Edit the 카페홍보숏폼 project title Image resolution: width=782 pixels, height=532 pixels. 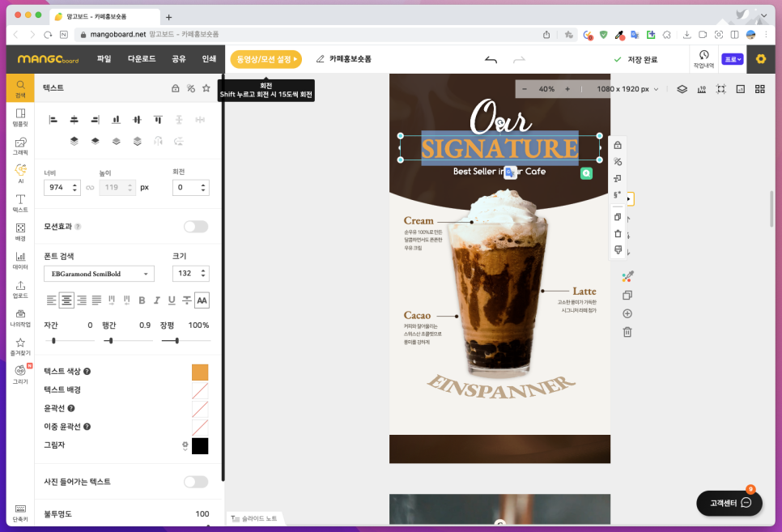tap(350, 59)
